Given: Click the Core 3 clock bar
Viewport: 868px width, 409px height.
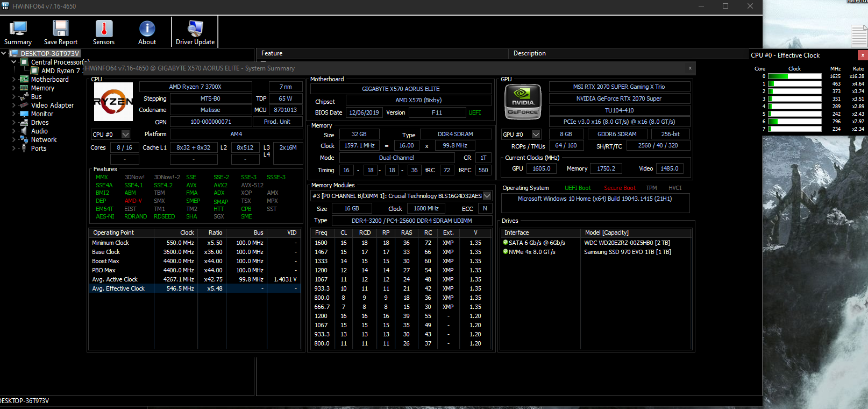Looking at the screenshot, I should 795,99.
